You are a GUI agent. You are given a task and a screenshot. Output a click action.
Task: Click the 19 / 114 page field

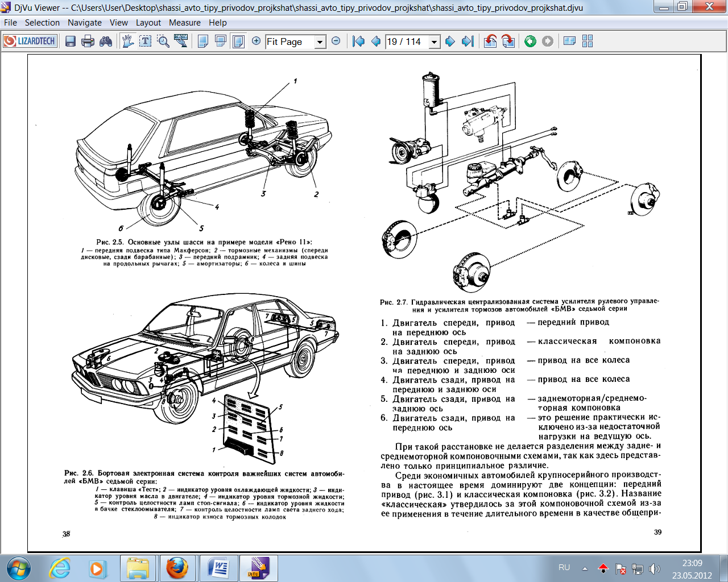[x=407, y=41]
